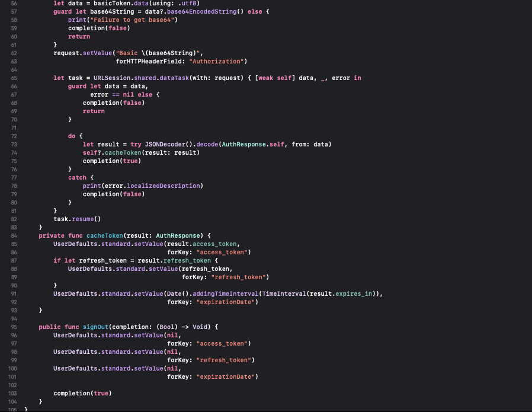532x412 pixels.
Task: Click the private keyword
Action: tap(51, 236)
